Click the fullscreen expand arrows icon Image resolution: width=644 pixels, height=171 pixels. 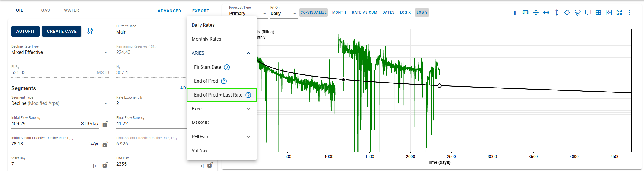tap(619, 12)
